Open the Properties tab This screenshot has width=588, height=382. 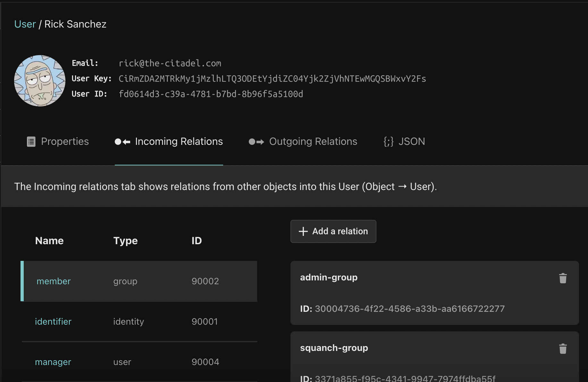click(x=65, y=142)
